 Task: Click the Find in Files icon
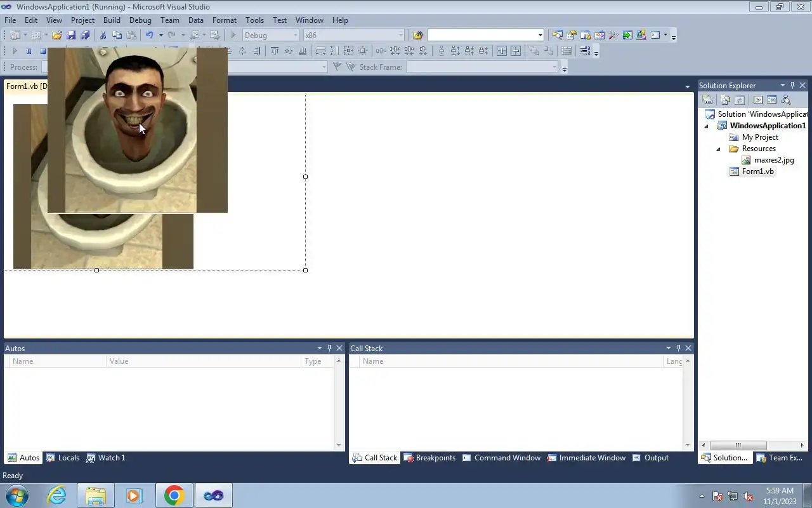click(x=417, y=36)
